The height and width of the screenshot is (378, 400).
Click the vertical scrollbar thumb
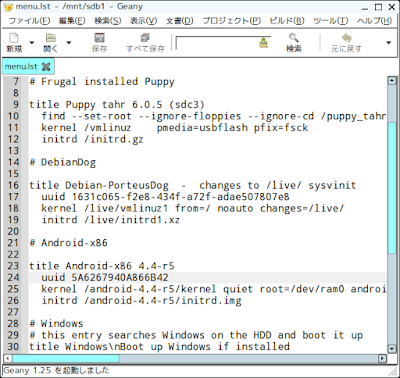[x=392, y=188]
